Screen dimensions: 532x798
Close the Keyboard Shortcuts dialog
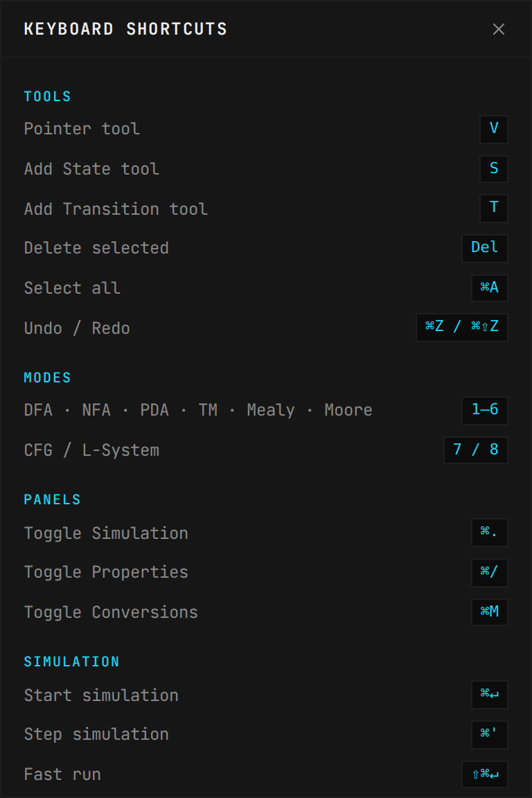[x=499, y=29]
